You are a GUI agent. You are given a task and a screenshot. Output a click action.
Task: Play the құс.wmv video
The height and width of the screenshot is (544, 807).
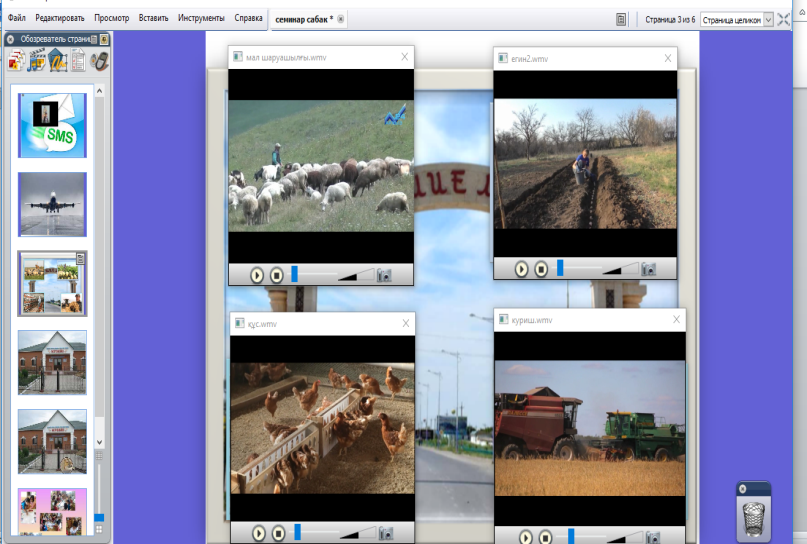click(x=259, y=533)
